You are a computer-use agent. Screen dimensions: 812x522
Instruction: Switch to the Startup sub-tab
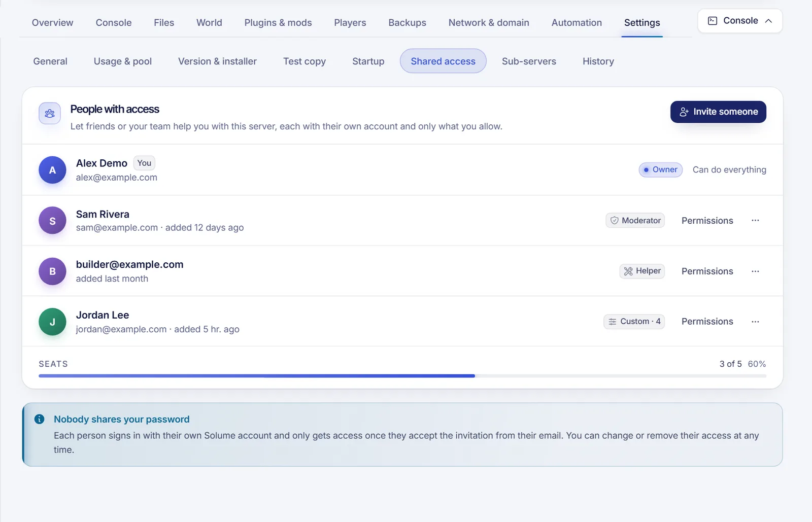368,61
